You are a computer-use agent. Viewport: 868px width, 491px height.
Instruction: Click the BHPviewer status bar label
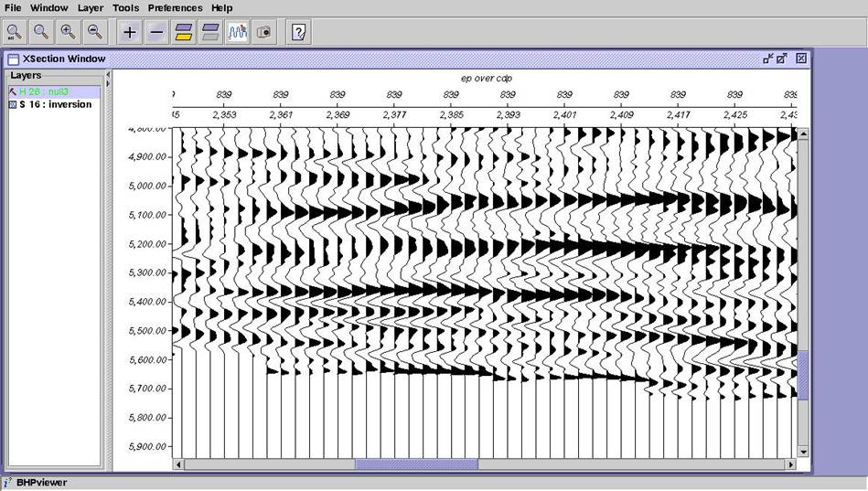(42, 483)
